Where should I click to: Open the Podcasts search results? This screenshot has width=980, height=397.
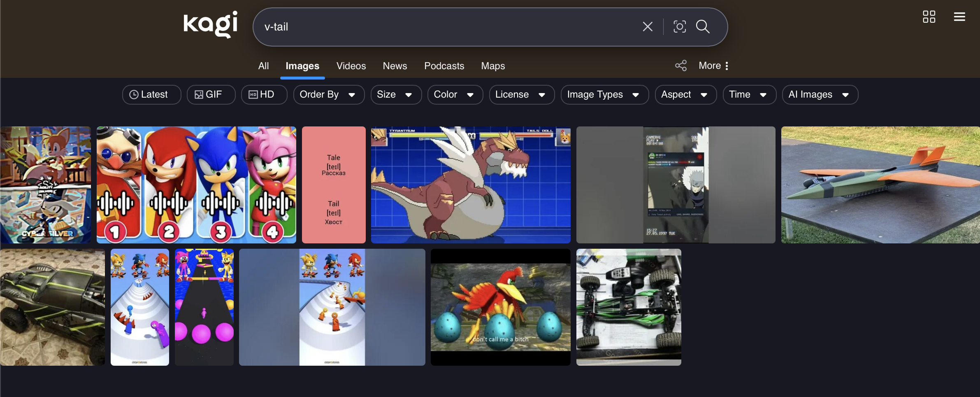(x=444, y=65)
